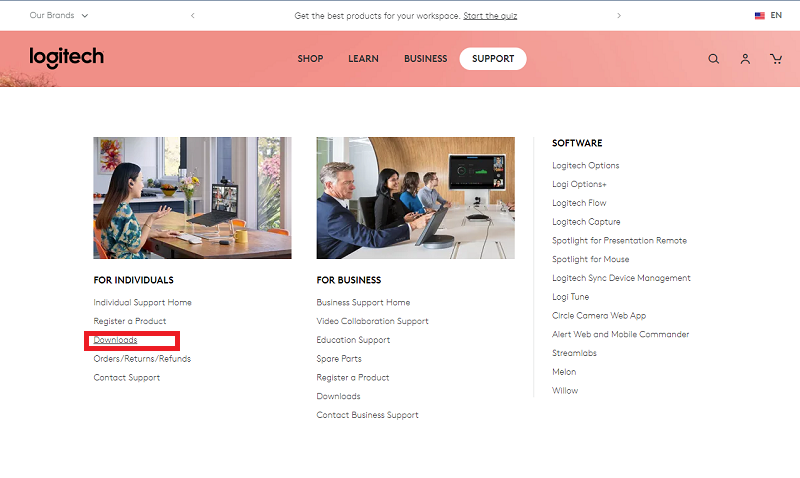This screenshot has width=800, height=478.
Task: Open Individual Support Home link
Action: coord(142,303)
